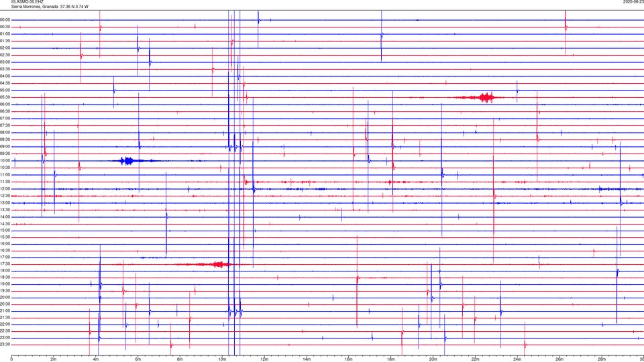This screenshot has height=362, width=644.
Task: Click the 18m tick label on the time axis
Action: 391,359
